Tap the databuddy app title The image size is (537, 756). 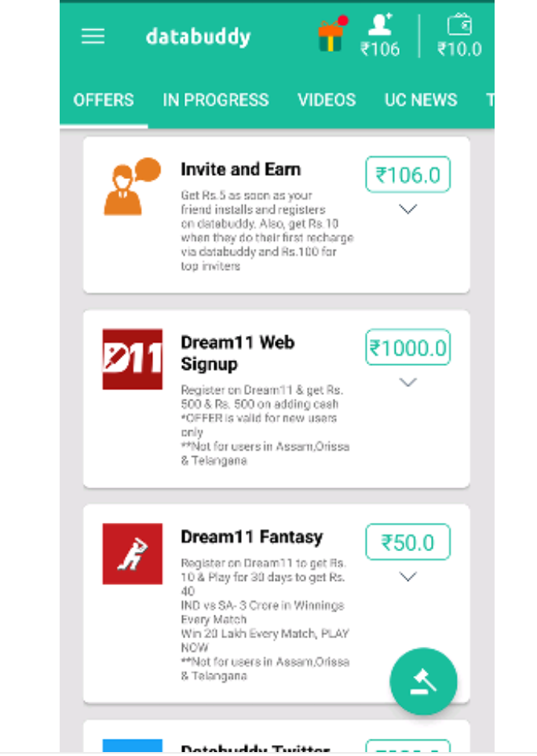[198, 37]
